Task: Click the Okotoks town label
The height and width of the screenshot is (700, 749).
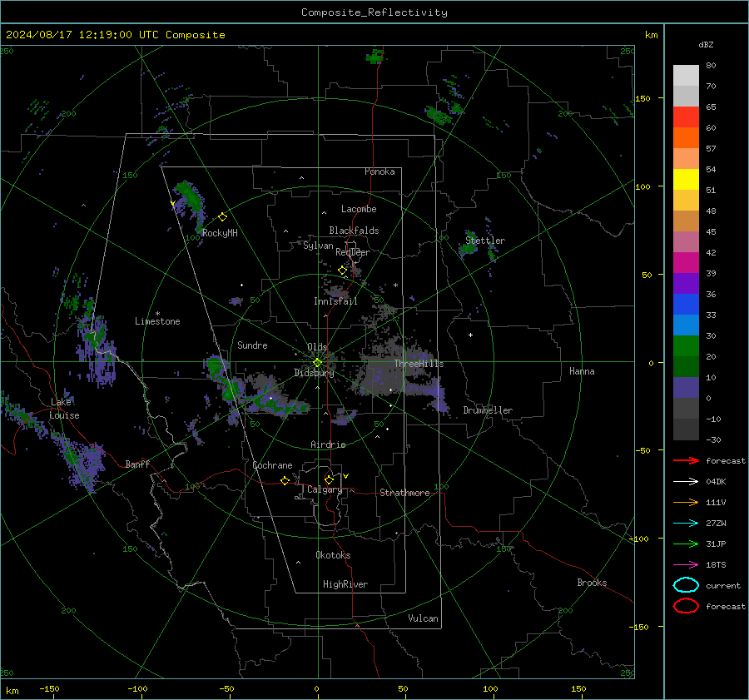Action: 333,555
